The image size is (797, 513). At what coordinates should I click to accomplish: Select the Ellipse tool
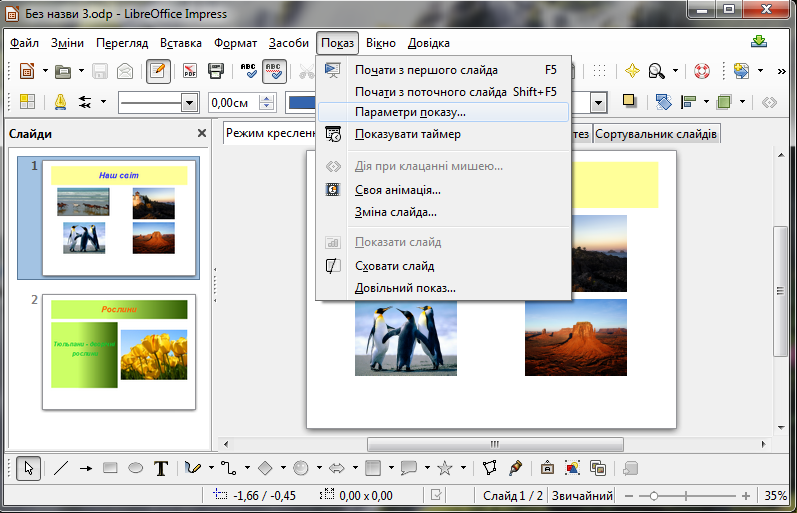(x=135, y=468)
